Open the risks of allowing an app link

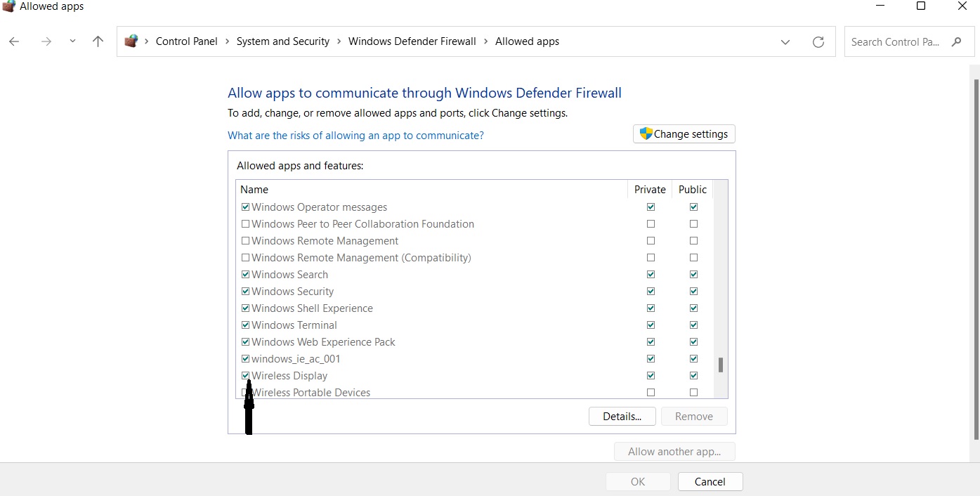point(355,135)
